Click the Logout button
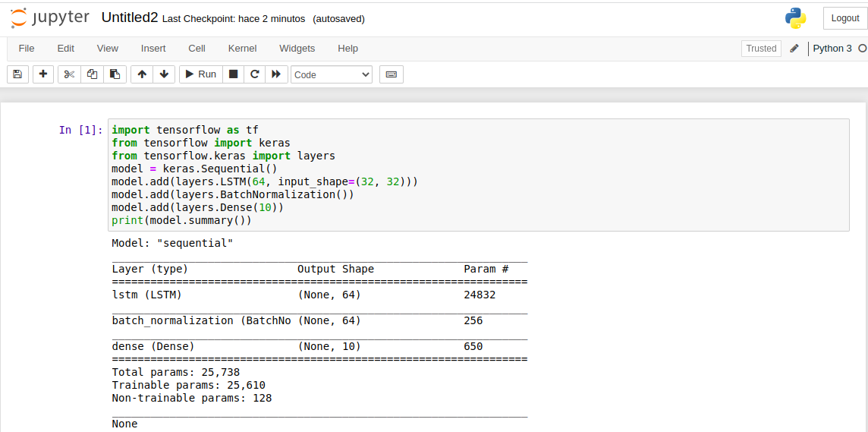This screenshot has height=432, width=868. coord(844,18)
